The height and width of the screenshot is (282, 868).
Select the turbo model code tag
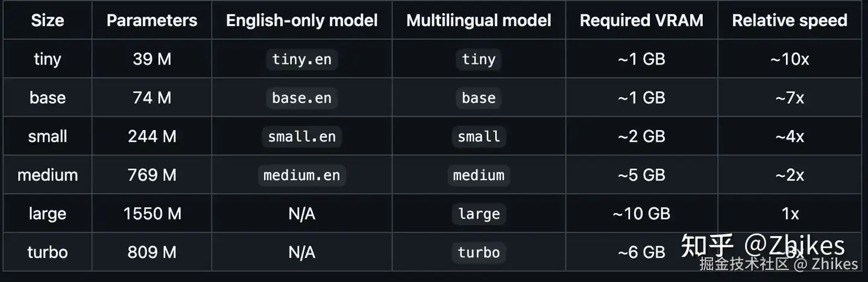coord(479,252)
